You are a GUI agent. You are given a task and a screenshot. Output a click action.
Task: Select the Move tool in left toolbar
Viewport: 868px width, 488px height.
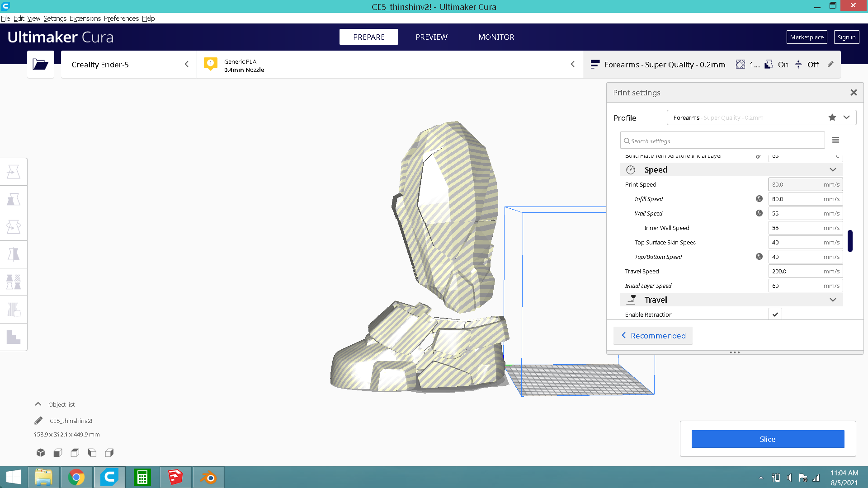[14, 172]
